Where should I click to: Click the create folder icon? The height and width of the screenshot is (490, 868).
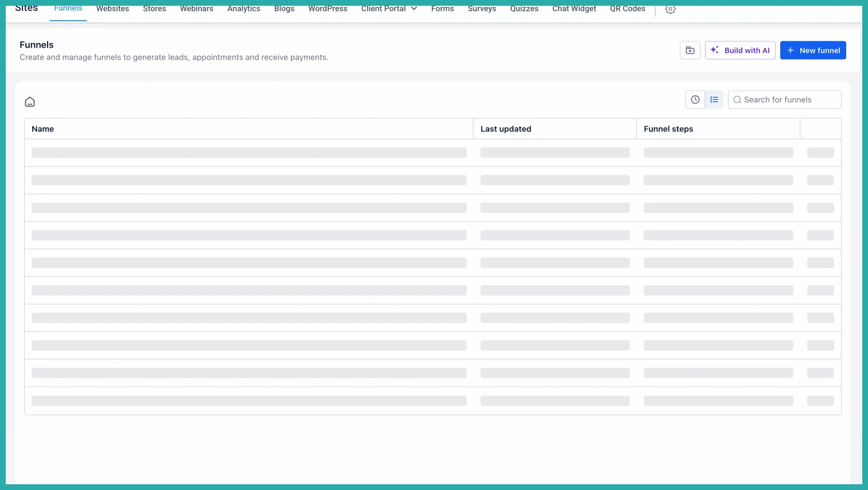tap(690, 50)
